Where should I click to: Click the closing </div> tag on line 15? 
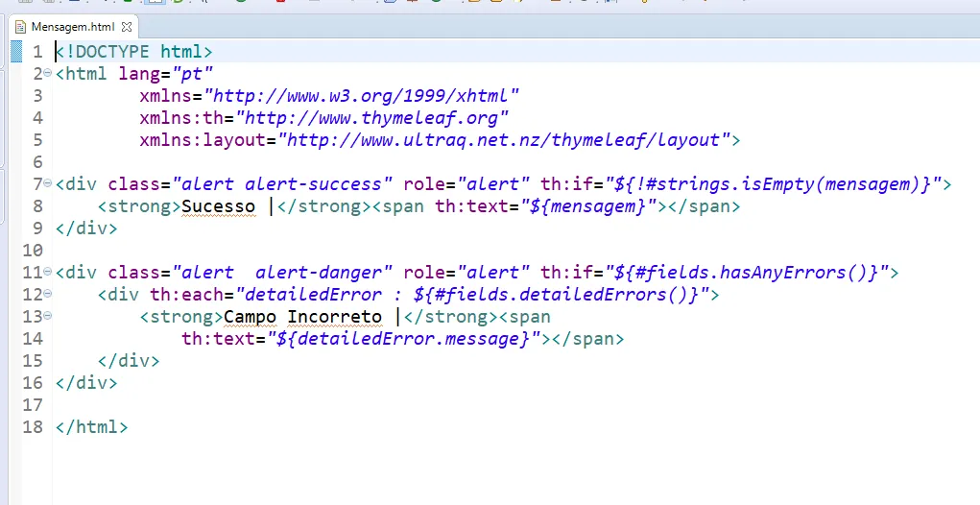[x=129, y=361]
